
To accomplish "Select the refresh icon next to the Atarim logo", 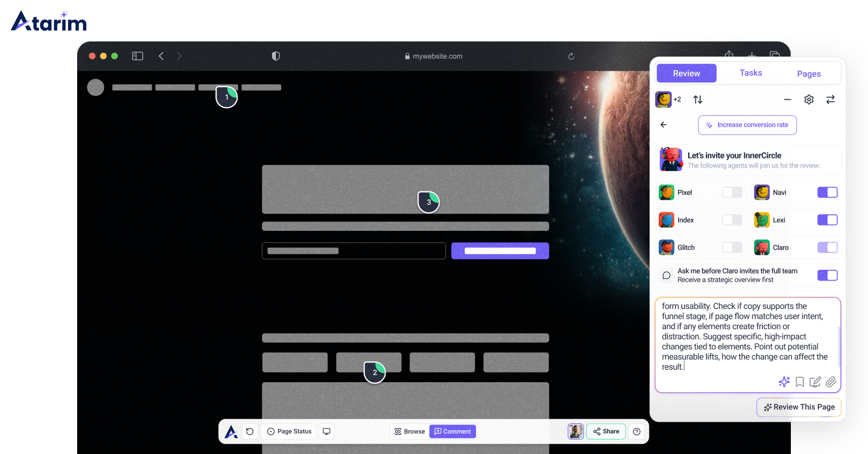I will pyautogui.click(x=250, y=431).
